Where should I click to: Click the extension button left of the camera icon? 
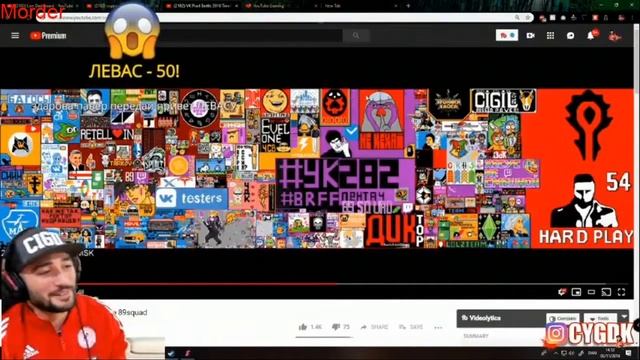click(507, 36)
